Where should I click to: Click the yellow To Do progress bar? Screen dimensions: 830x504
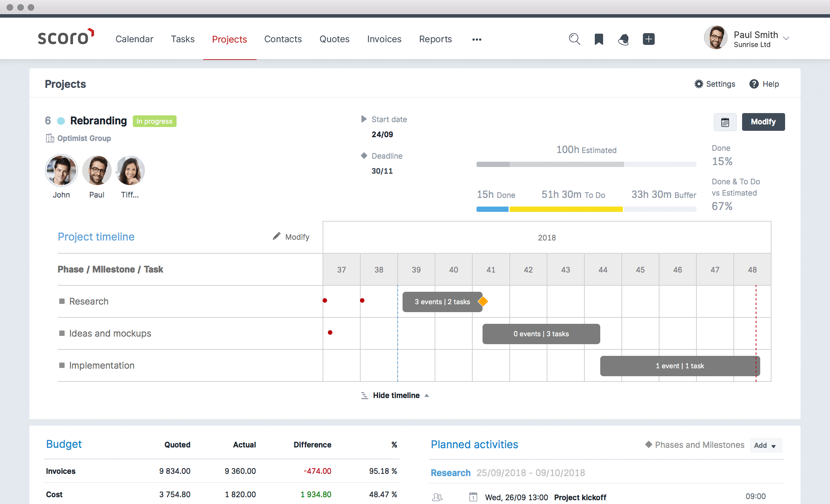coord(566,209)
